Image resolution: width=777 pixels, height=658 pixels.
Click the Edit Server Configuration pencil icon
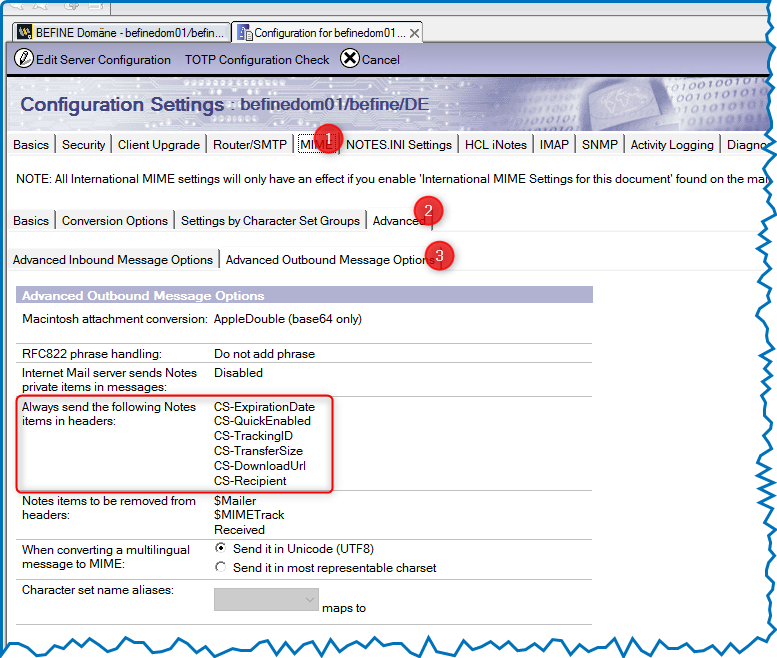point(23,59)
